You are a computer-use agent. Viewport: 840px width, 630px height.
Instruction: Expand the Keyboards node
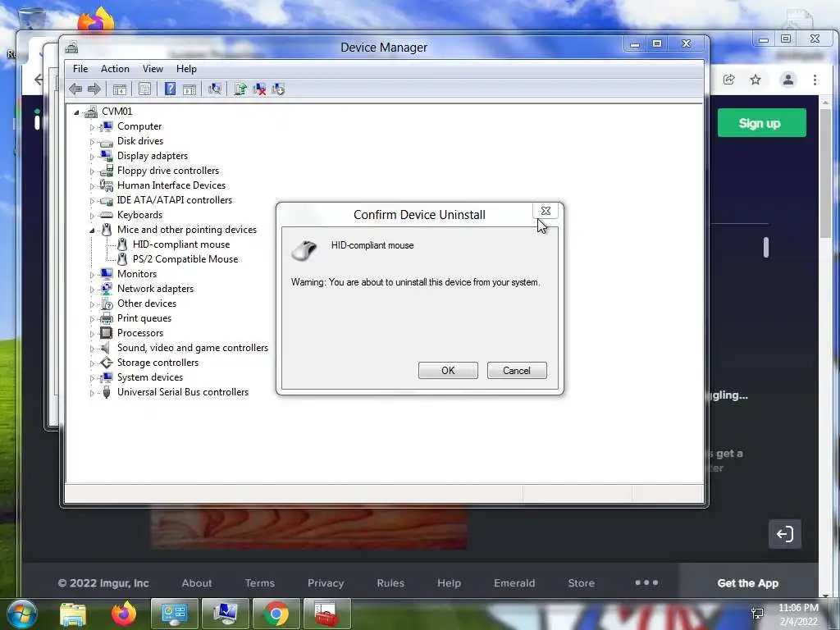(92, 216)
